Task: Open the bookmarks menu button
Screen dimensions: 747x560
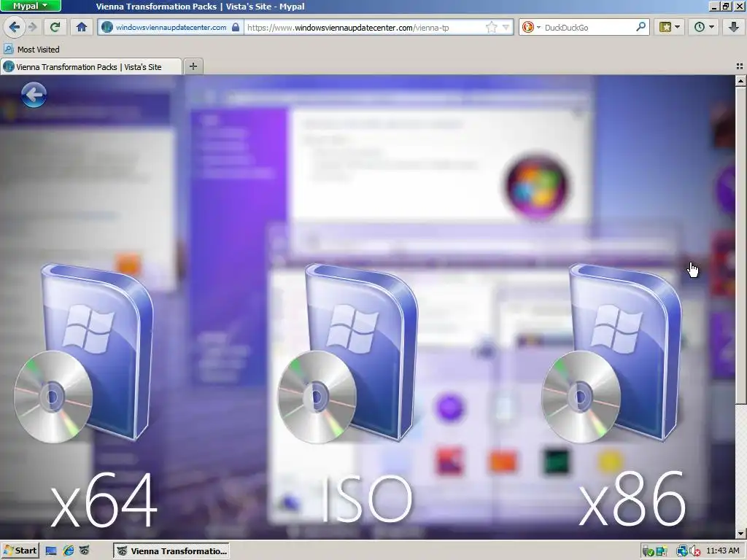Action: click(665, 27)
